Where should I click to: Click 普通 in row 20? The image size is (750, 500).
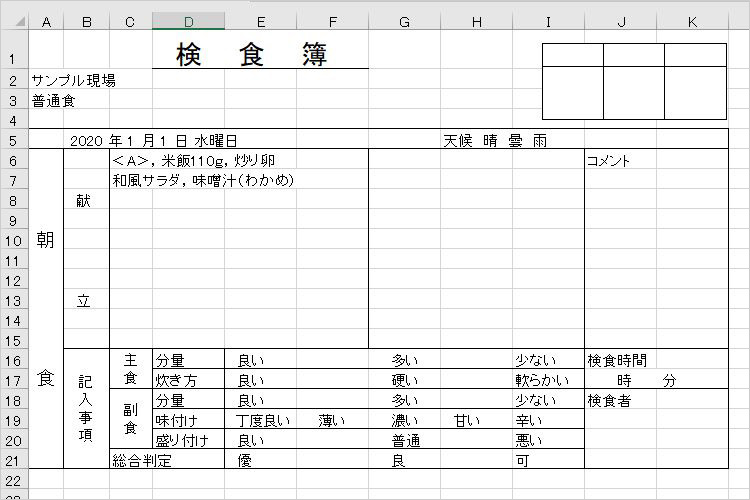(406, 441)
